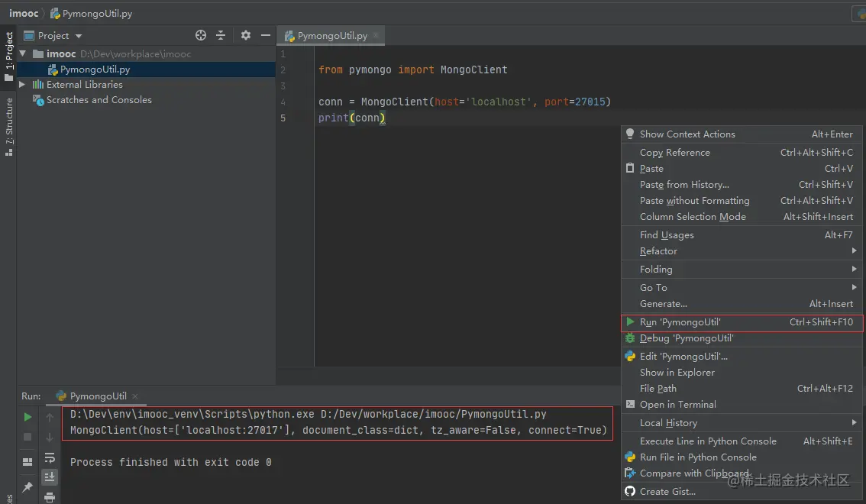Hide the Project panel with minus icon
The image size is (866, 504).
(266, 35)
